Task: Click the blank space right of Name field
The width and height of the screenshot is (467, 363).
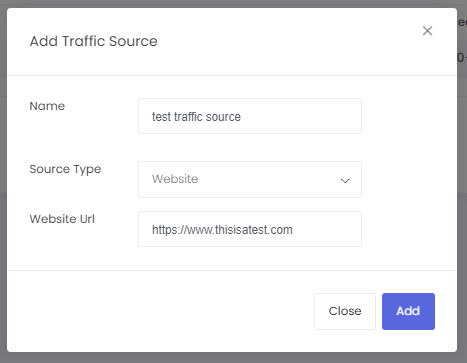Action: 409,116
